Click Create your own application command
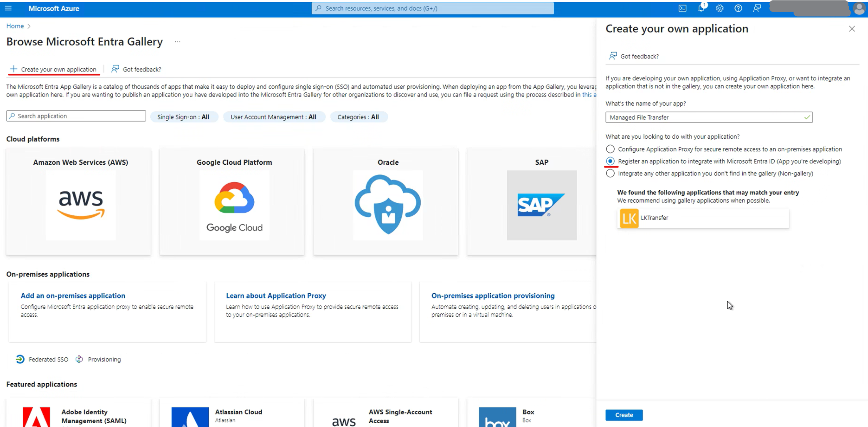The image size is (868, 427). click(53, 69)
